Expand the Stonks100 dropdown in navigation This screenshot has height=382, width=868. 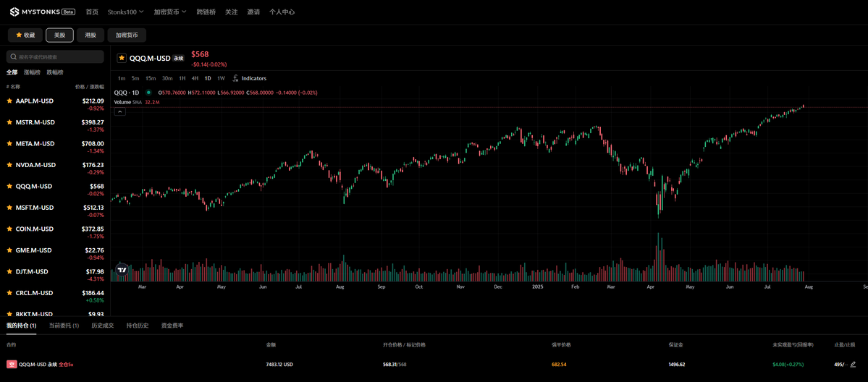pos(126,12)
